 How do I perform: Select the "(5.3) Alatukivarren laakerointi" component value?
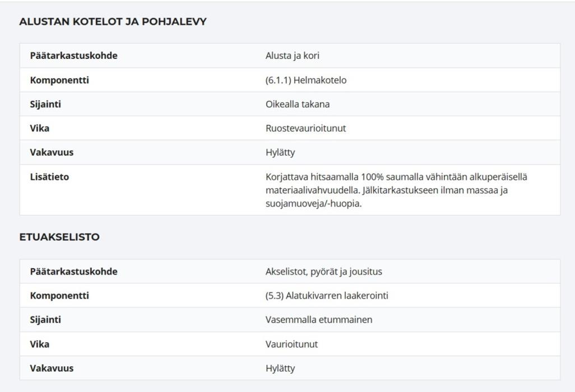pos(327,296)
